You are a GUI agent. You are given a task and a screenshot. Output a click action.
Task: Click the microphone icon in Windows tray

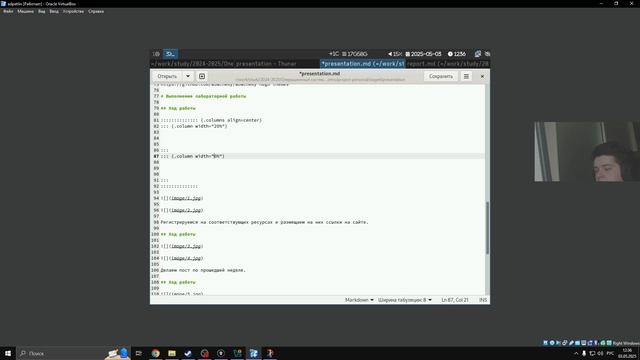584,353
